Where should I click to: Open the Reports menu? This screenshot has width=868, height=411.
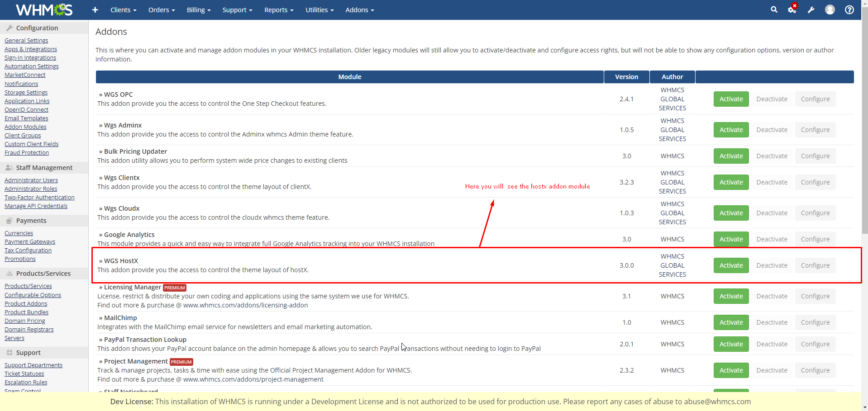point(279,10)
